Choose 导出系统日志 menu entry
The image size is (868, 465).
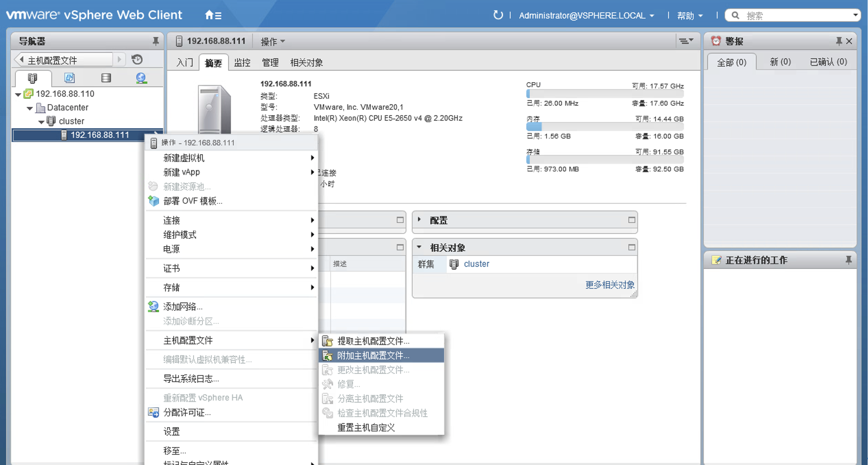tap(232, 379)
